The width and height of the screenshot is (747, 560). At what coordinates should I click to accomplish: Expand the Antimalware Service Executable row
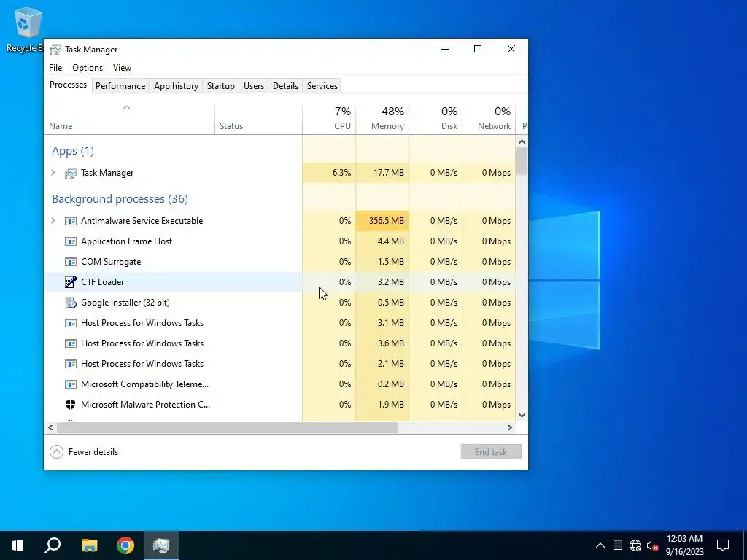53,221
